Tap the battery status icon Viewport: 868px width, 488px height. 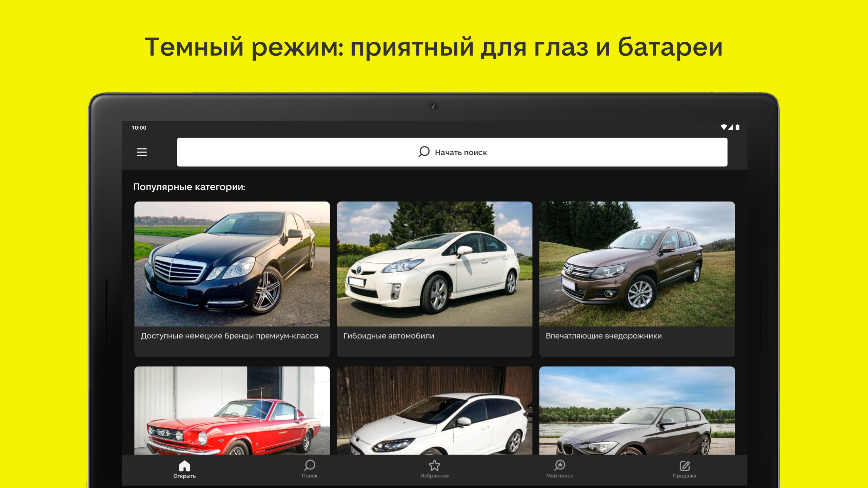[x=737, y=127]
